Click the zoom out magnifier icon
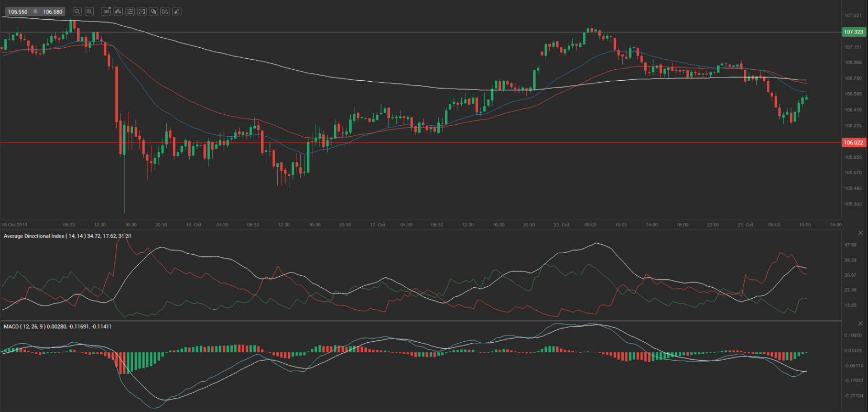 (77, 12)
